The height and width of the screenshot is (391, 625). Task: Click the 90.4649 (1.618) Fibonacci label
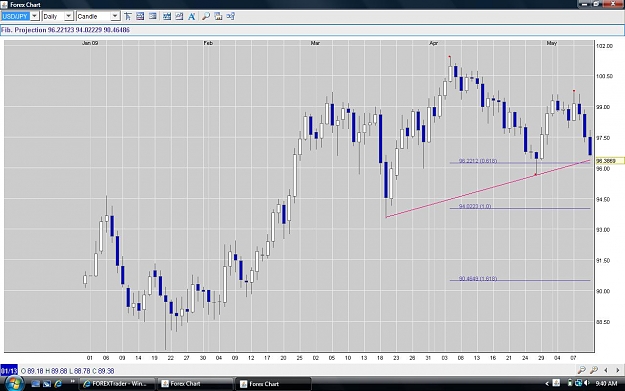pyautogui.click(x=478, y=279)
